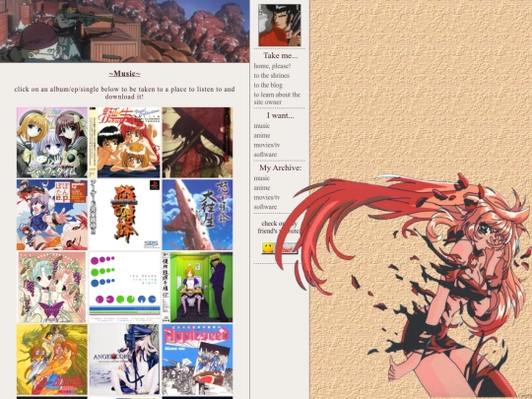Click the red-jacket character avatar image
This screenshot has height=399, width=532.
click(x=280, y=25)
